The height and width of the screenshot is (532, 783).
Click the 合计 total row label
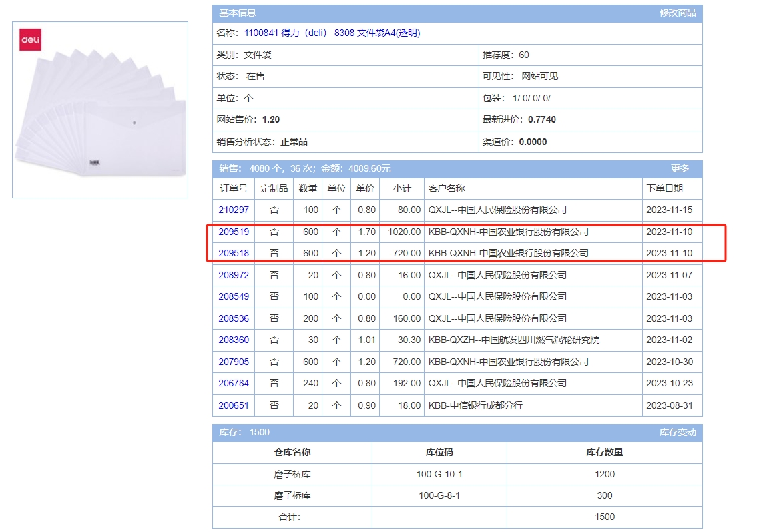(289, 517)
